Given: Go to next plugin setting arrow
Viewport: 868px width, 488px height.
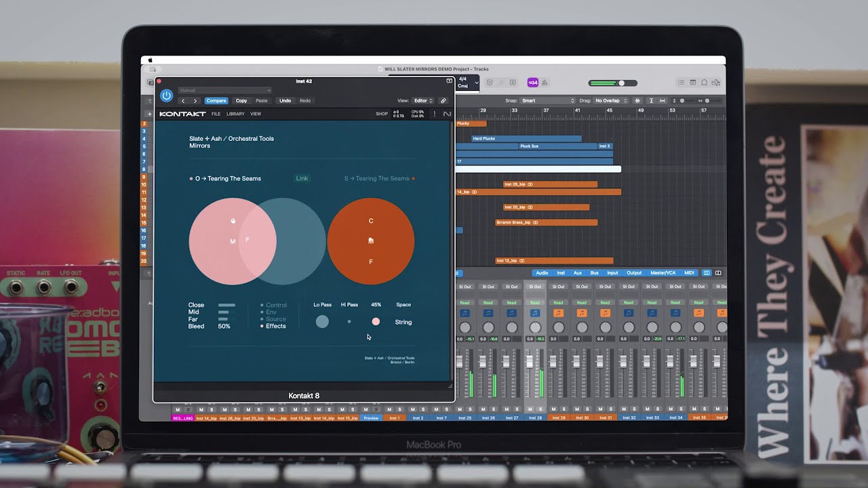Looking at the screenshot, I should pyautogui.click(x=195, y=101).
